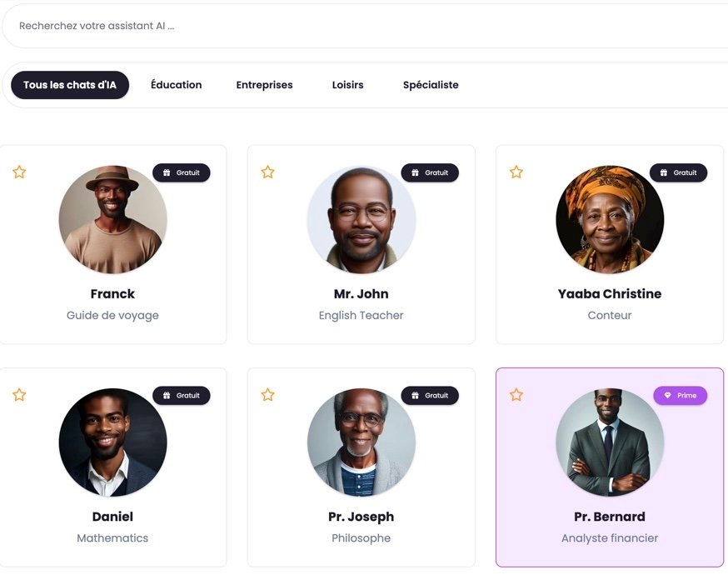Mark Daniel as favorite via star
This screenshot has width=728, height=585.
point(19,395)
